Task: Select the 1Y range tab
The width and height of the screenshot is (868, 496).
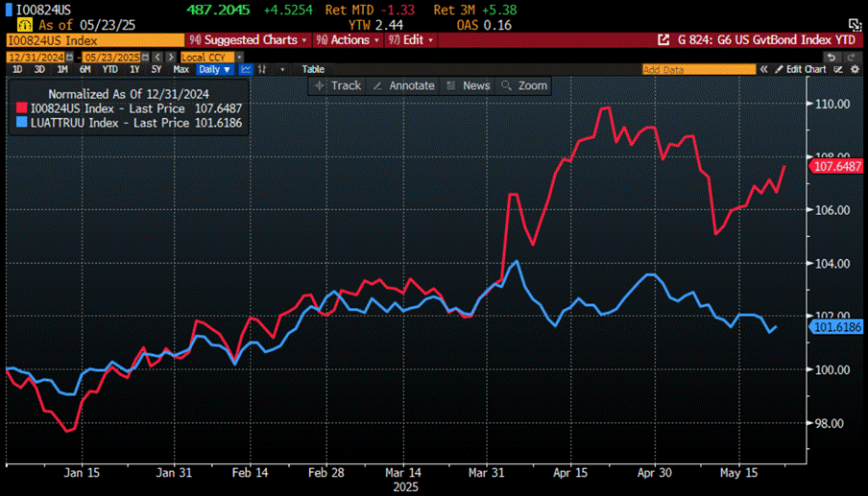Action: click(134, 69)
